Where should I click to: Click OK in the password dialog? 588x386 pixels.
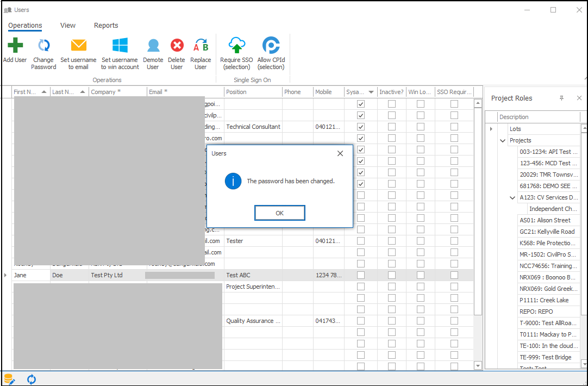pyautogui.click(x=279, y=213)
